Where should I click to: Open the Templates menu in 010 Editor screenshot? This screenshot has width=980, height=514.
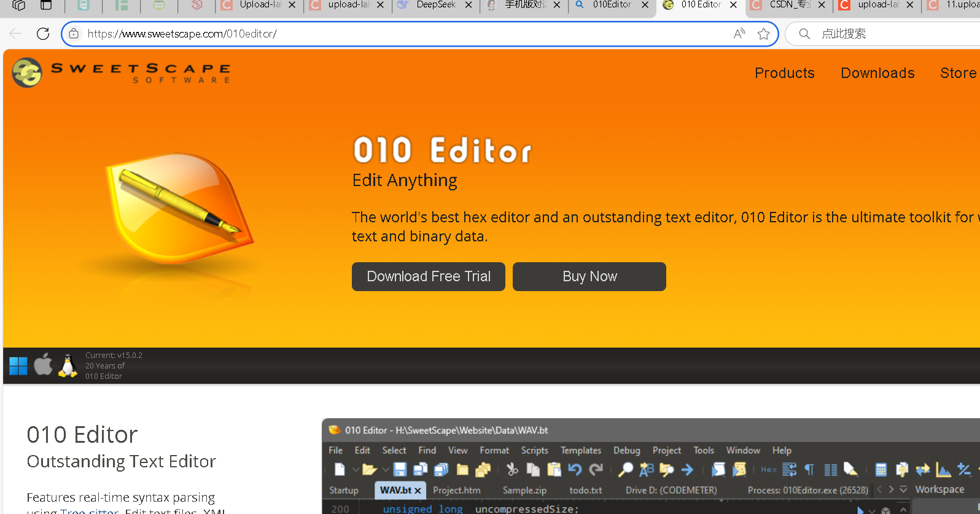tap(581, 450)
